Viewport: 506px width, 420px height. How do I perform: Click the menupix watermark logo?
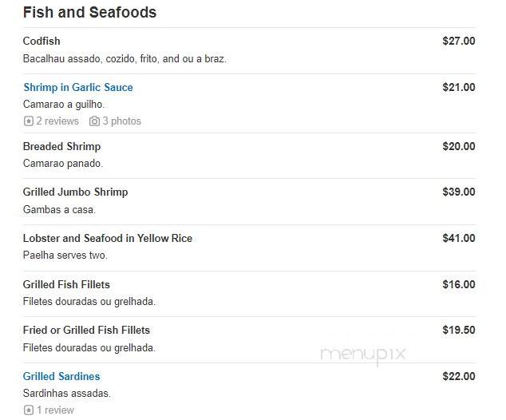tap(362, 355)
